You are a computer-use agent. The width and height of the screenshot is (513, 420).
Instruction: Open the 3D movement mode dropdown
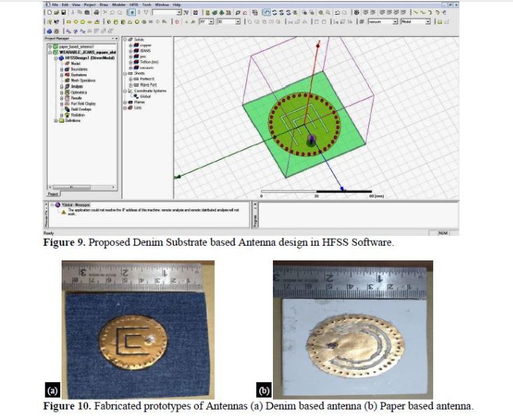point(238,22)
